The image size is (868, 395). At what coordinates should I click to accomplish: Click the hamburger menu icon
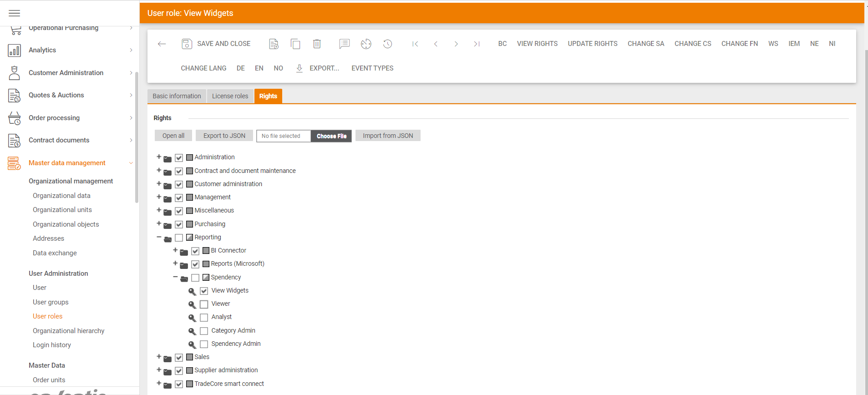click(x=15, y=13)
